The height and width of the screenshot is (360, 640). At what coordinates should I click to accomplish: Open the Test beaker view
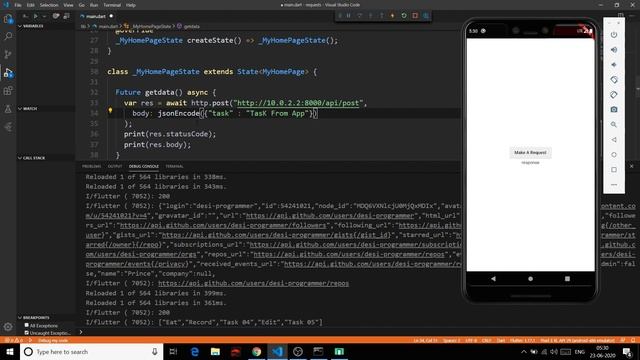(8, 109)
